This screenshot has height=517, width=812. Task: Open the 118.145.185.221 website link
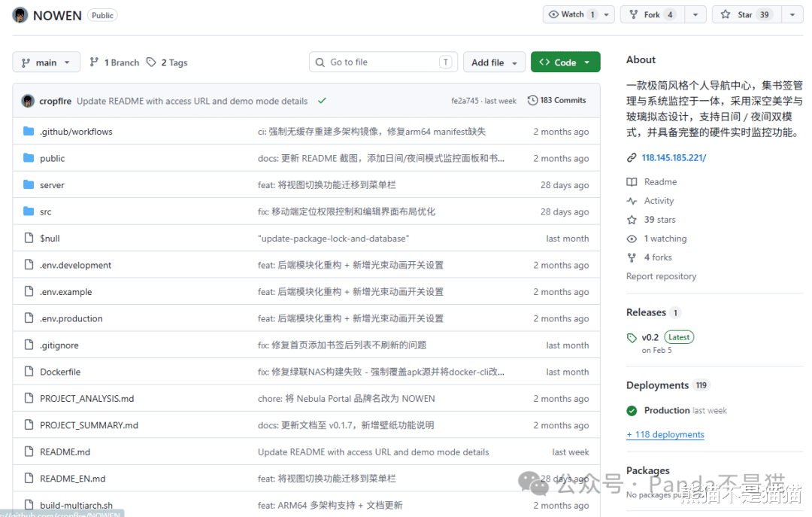tap(674, 157)
